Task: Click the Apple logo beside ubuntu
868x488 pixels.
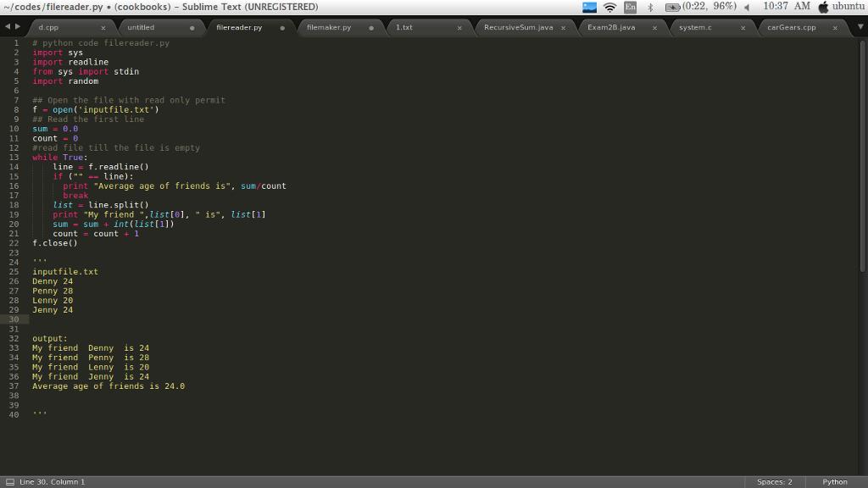Action: click(x=823, y=7)
